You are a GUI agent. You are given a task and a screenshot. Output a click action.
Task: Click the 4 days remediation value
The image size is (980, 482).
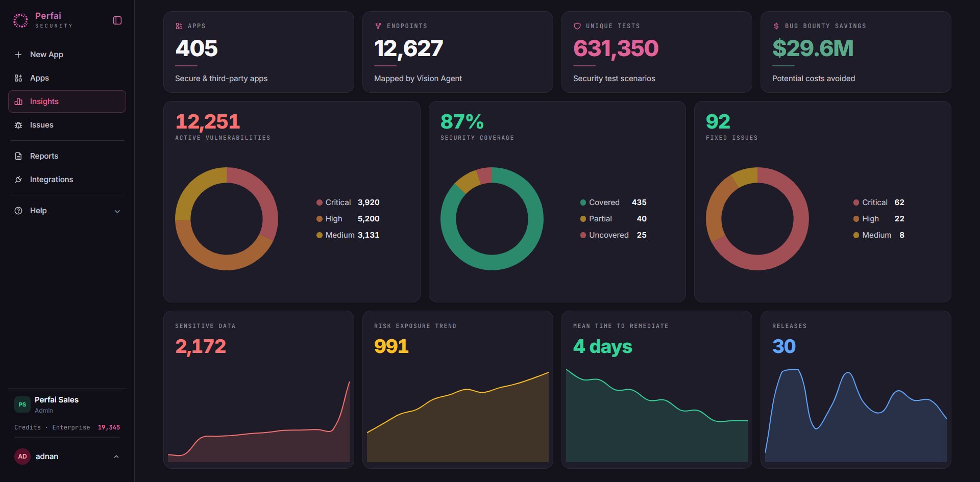[602, 347]
